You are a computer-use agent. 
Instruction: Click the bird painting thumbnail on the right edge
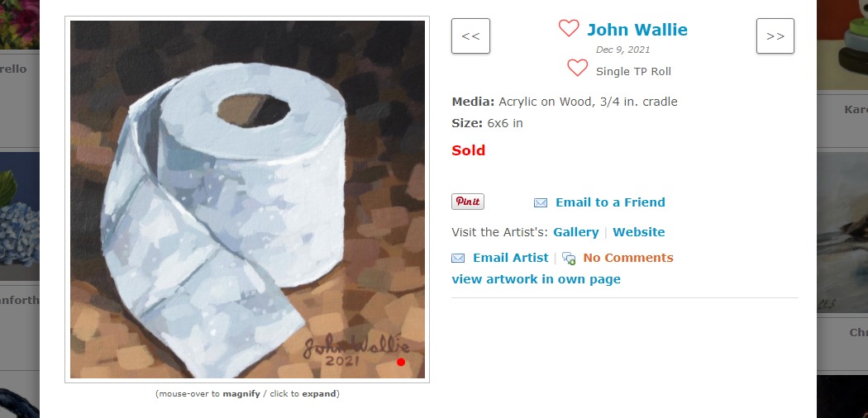(x=842, y=232)
